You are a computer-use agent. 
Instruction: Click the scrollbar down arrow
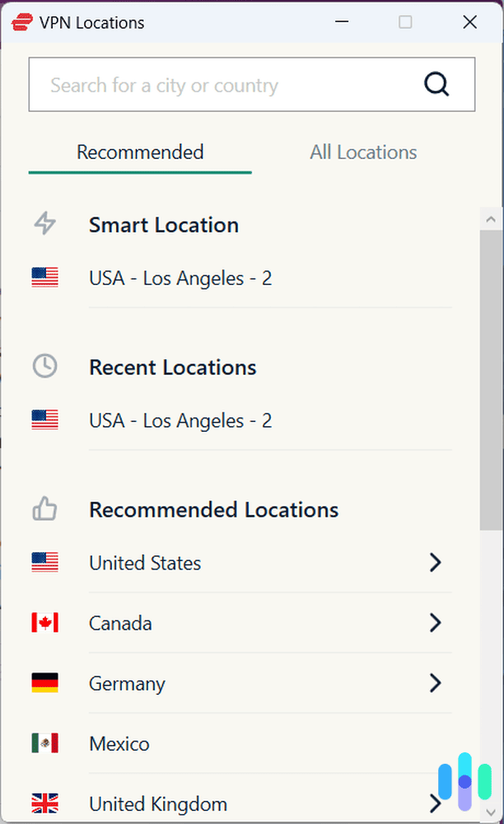click(x=491, y=812)
